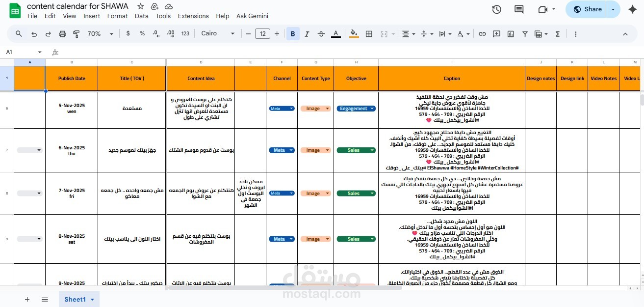The height and width of the screenshot is (307, 644).
Task: Open the Insert menu
Action: pyautogui.click(x=92, y=16)
